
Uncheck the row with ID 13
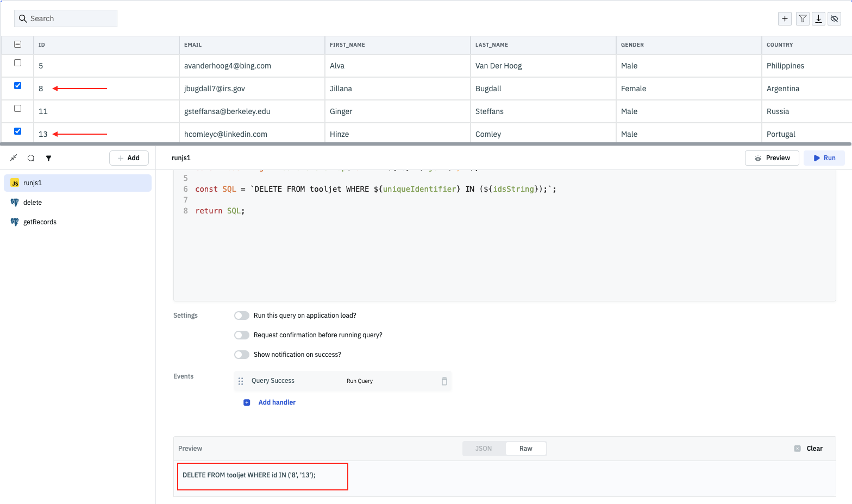pos(17,131)
